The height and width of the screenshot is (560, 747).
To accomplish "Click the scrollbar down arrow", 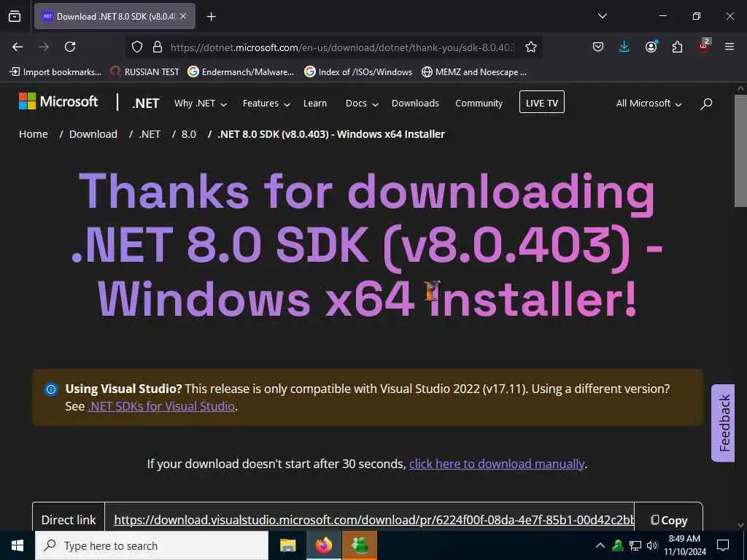I will click(741, 525).
